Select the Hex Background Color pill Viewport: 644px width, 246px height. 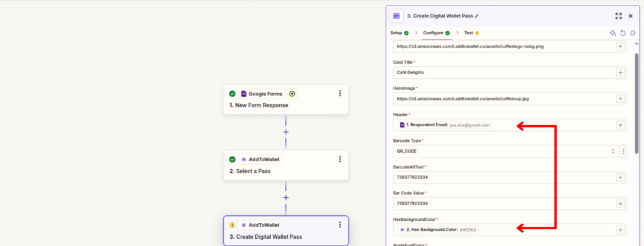click(x=438, y=230)
